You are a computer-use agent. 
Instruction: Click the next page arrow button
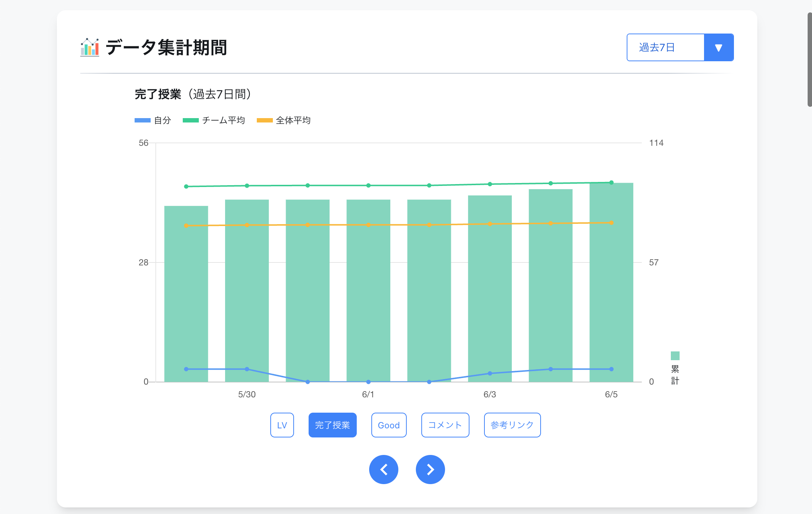point(430,470)
